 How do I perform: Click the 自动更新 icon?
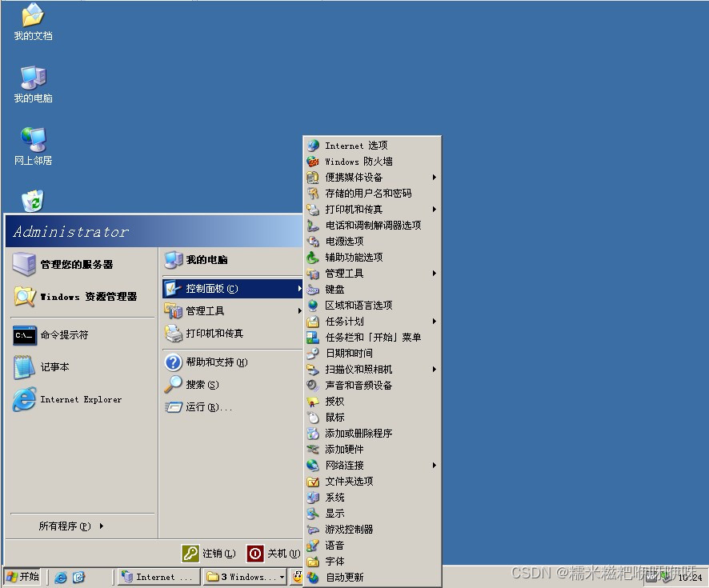point(313,577)
